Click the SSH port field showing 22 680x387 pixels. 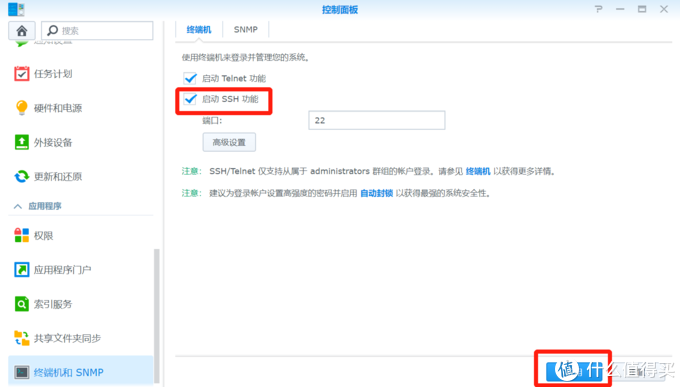pyautogui.click(x=376, y=120)
